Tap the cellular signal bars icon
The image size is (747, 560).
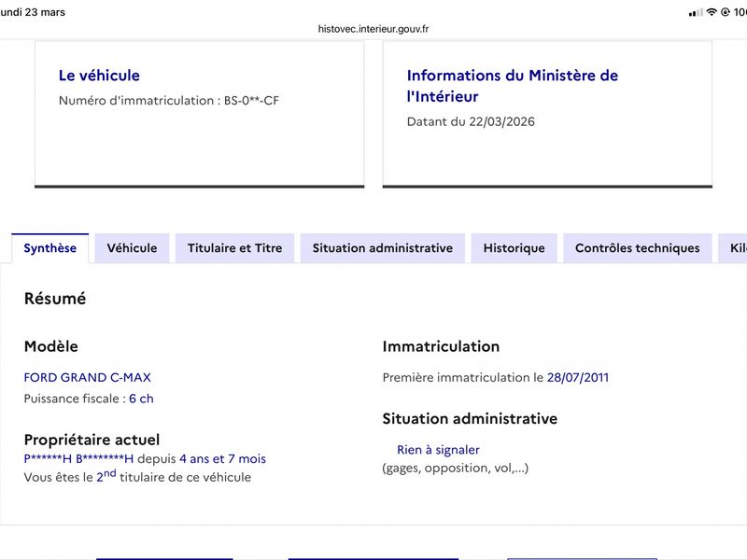tap(696, 12)
